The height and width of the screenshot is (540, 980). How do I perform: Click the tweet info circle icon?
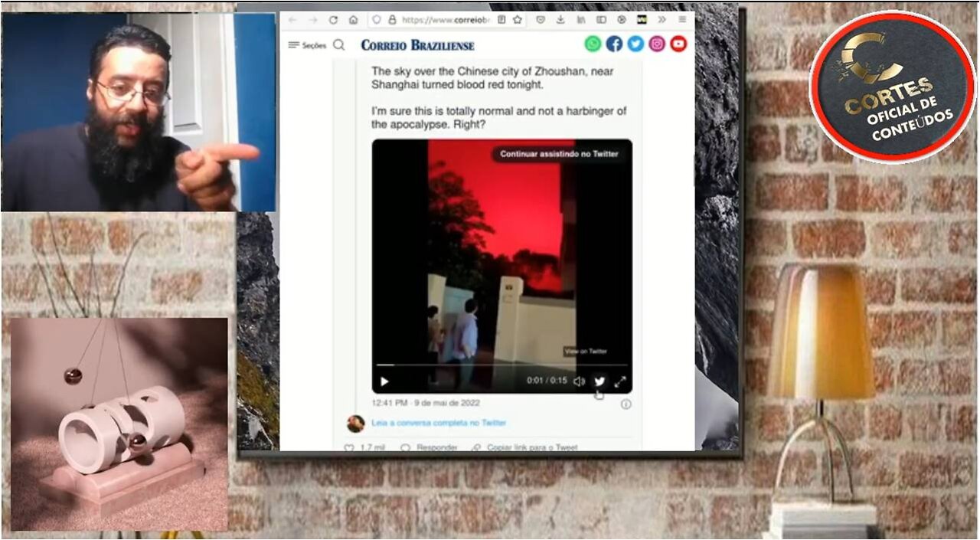626,404
